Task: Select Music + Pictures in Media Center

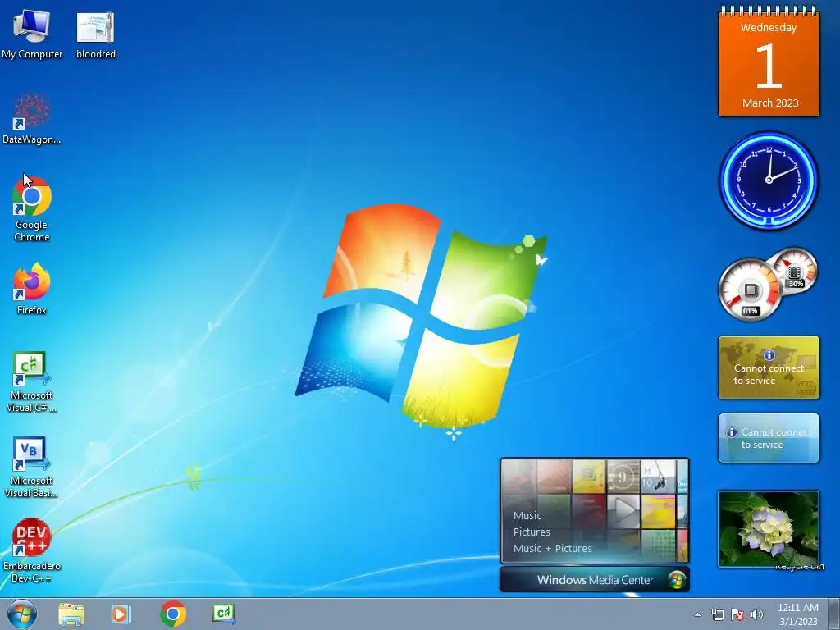Action: (x=552, y=549)
